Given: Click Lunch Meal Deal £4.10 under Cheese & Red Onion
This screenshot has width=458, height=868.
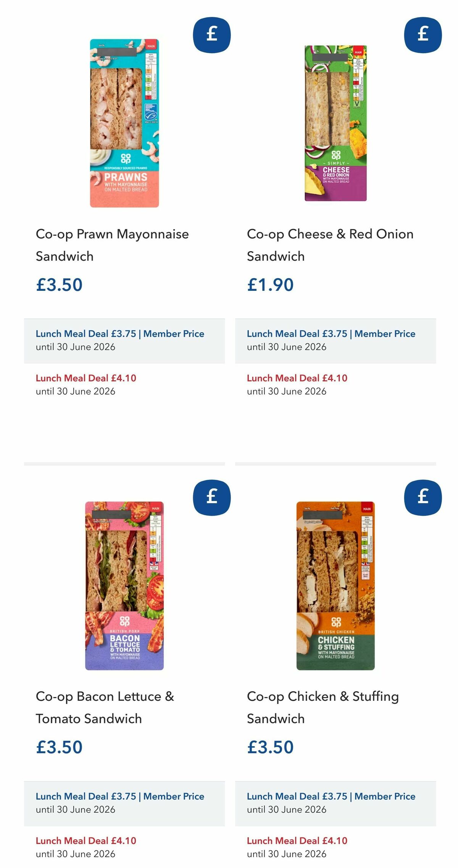Looking at the screenshot, I should pyautogui.click(x=297, y=378).
